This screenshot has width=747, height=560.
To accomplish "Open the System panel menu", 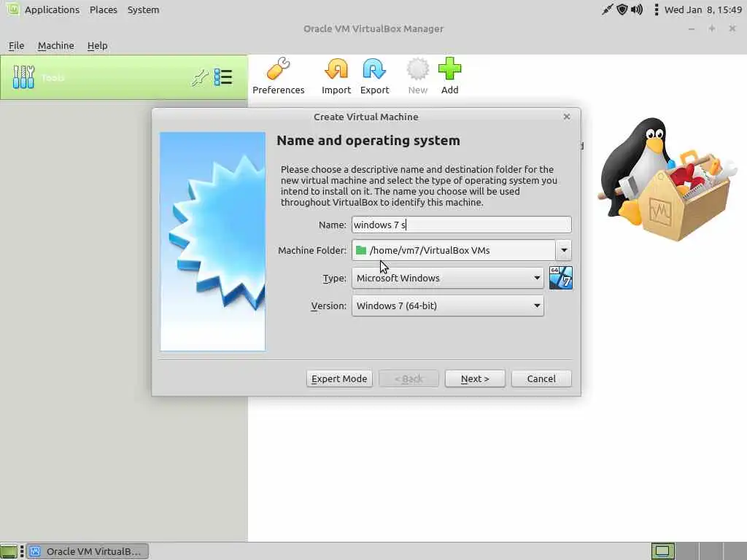I will tap(143, 9).
